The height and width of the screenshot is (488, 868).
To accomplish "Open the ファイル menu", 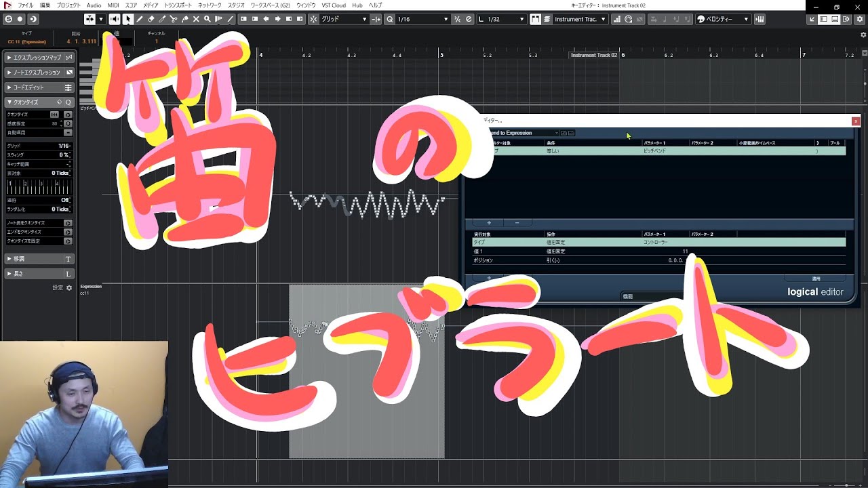I will pyautogui.click(x=25, y=5).
